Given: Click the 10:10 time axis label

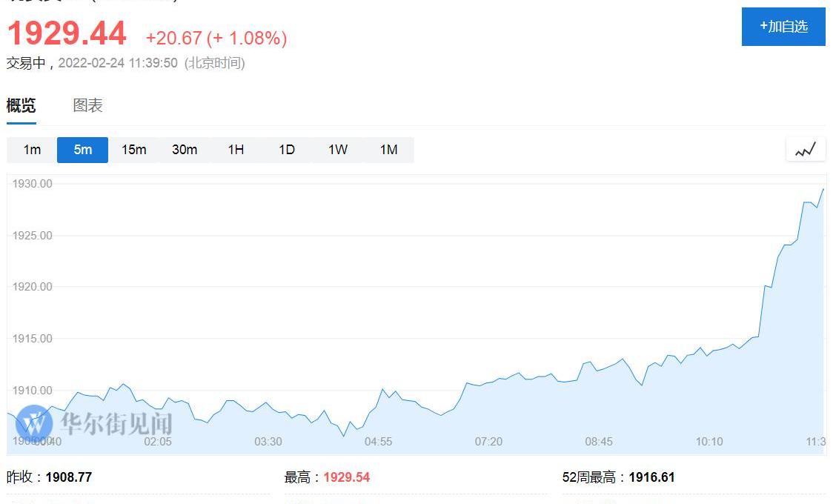Looking at the screenshot, I should coord(709,441).
